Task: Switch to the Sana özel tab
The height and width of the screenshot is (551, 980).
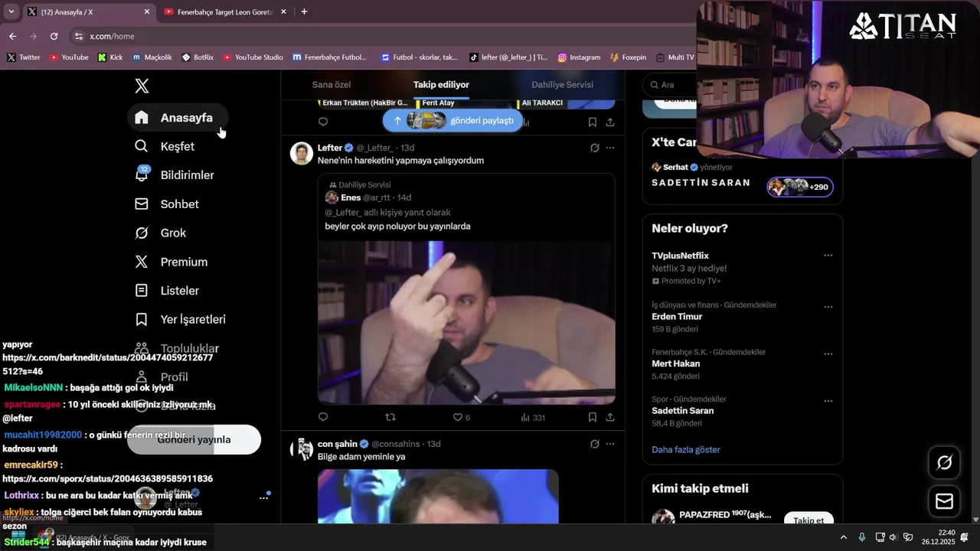Action: pos(332,85)
